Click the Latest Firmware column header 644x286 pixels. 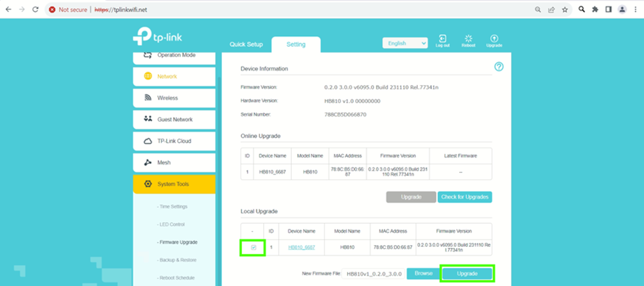460,156
